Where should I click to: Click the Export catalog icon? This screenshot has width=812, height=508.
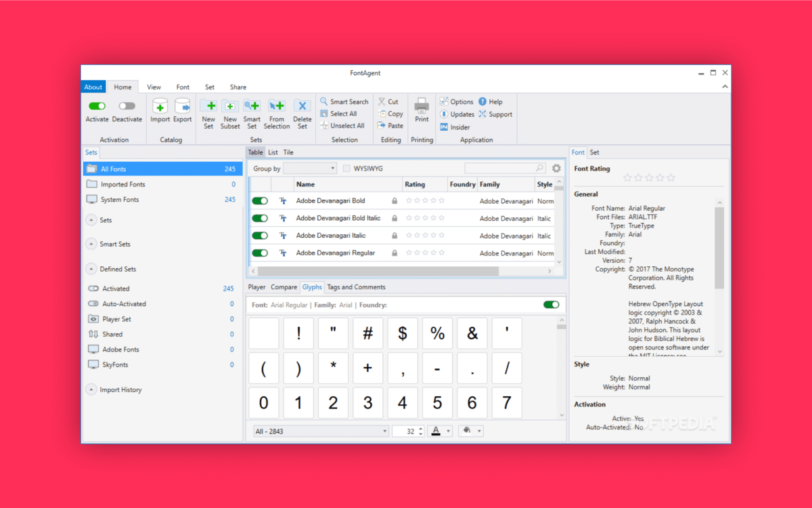(183, 106)
